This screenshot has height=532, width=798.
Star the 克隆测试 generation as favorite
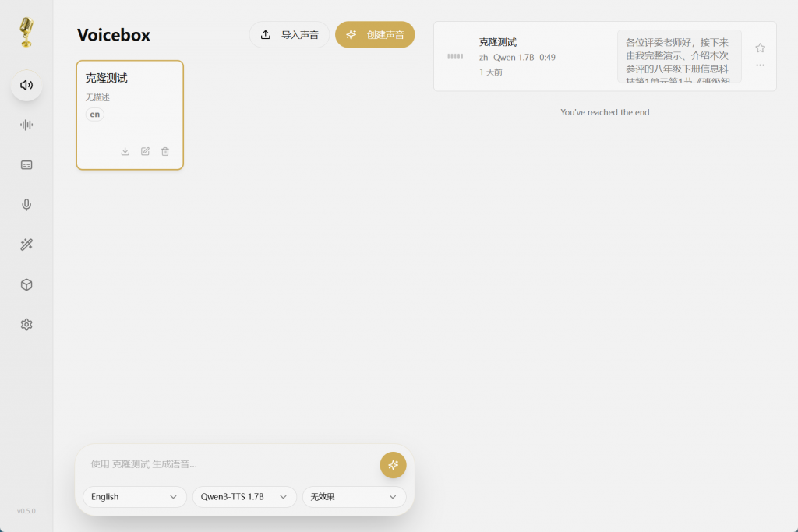tap(761, 48)
